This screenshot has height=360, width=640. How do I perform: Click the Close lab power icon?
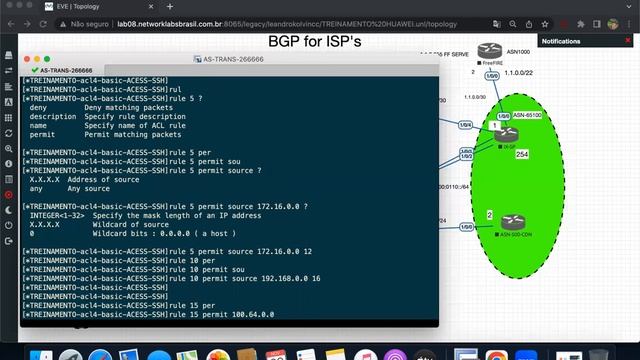coord(9,225)
